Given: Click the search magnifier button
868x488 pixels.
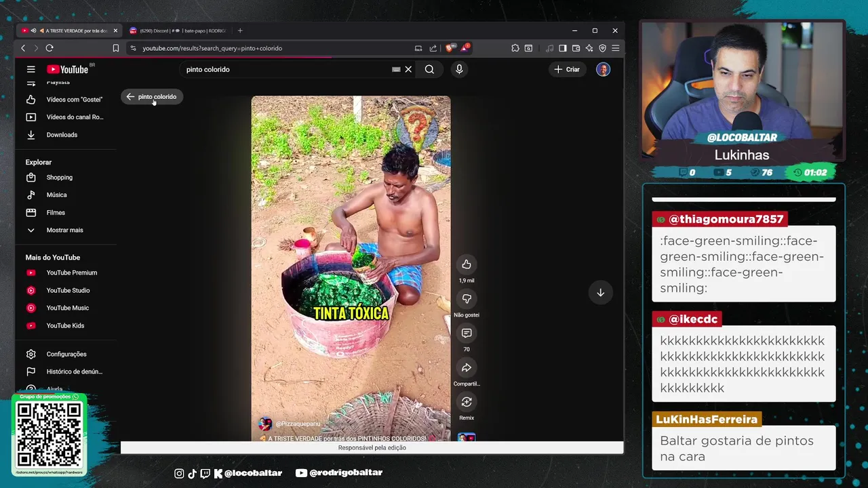Looking at the screenshot, I should [x=429, y=69].
